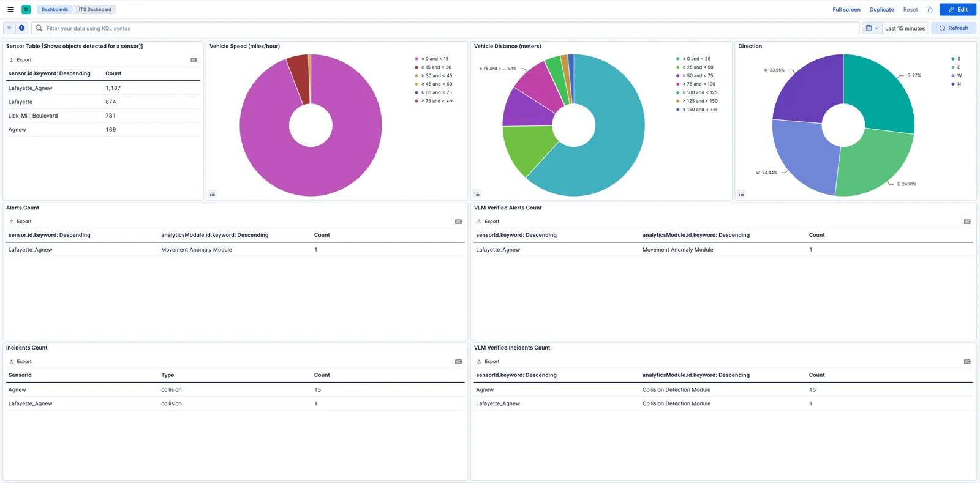The height and width of the screenshot is (483, 980).
Task: Toggle legend on Direction chart
Action: (741, 193)
